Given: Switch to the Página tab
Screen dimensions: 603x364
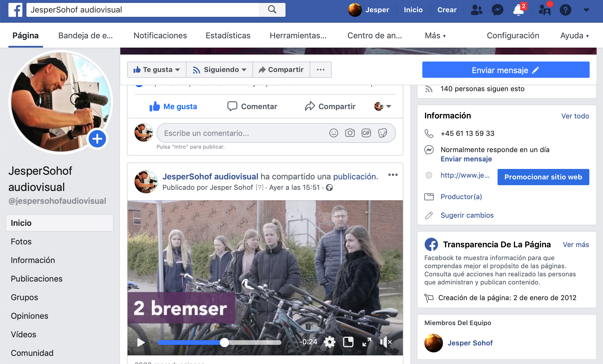Looking at the screenshot, I should coord(26,35).
